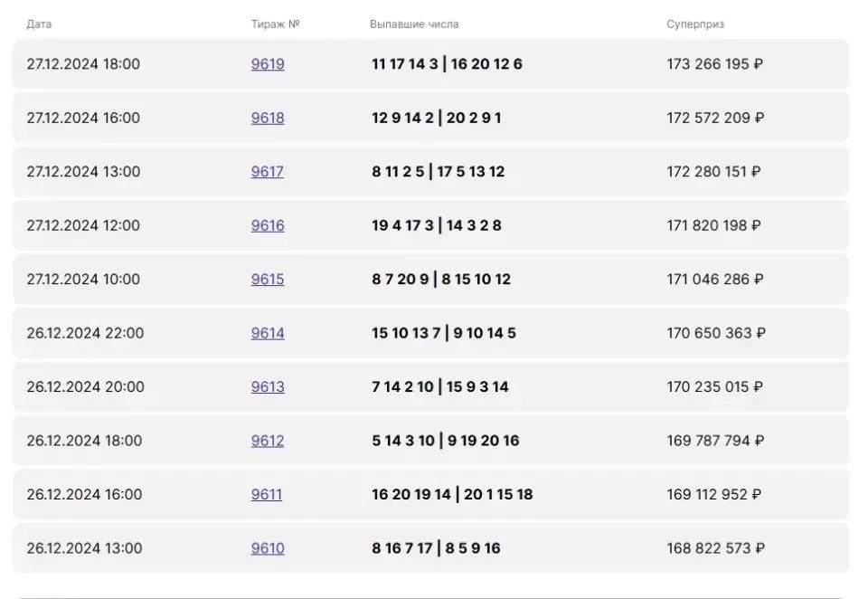Open draw number 9616 link
This screenshot has width=868, height=599.
(268, 225)
